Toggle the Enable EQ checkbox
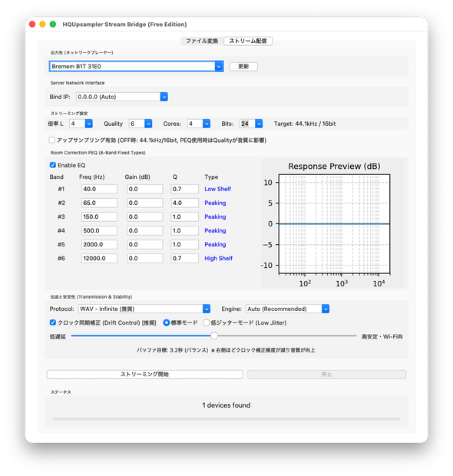 [x=53, y=165]
